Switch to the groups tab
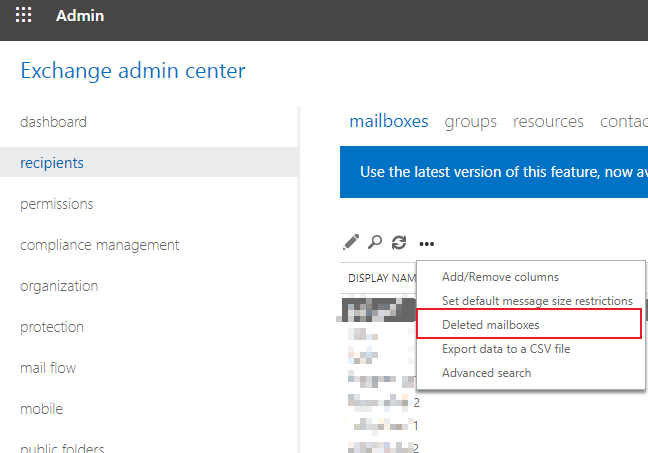Viewport: 648px width, 453px height. coord(470,122)
